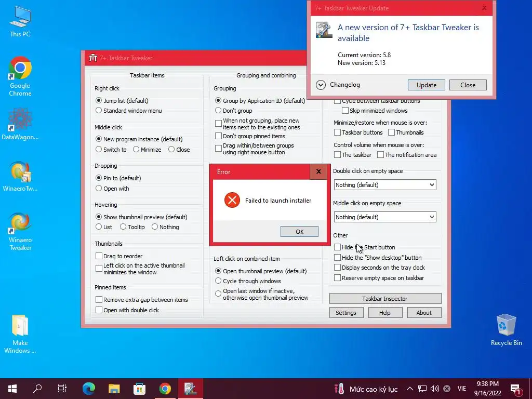
Task: Open the Windows Start menu
Action: tap(12, 389)
